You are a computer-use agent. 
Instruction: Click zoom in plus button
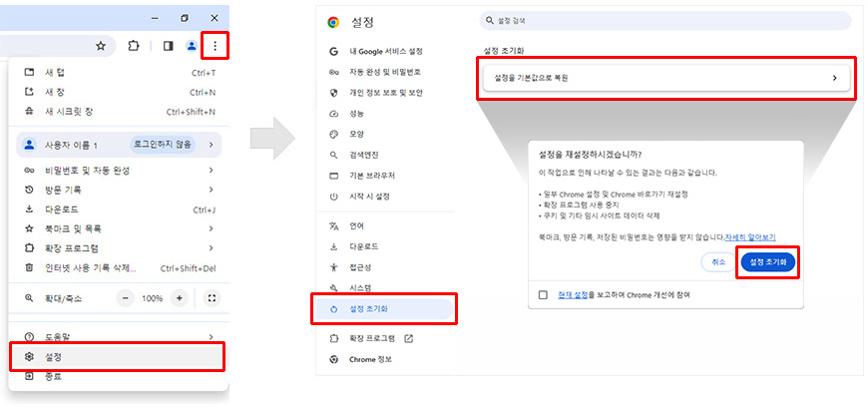(179, 298)
